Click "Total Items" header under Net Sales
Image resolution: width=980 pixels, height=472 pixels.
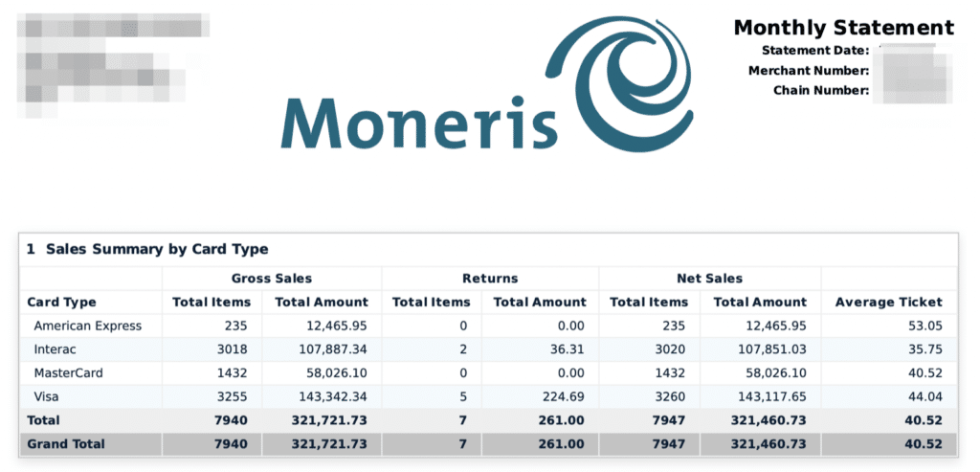tap(649, 303)
